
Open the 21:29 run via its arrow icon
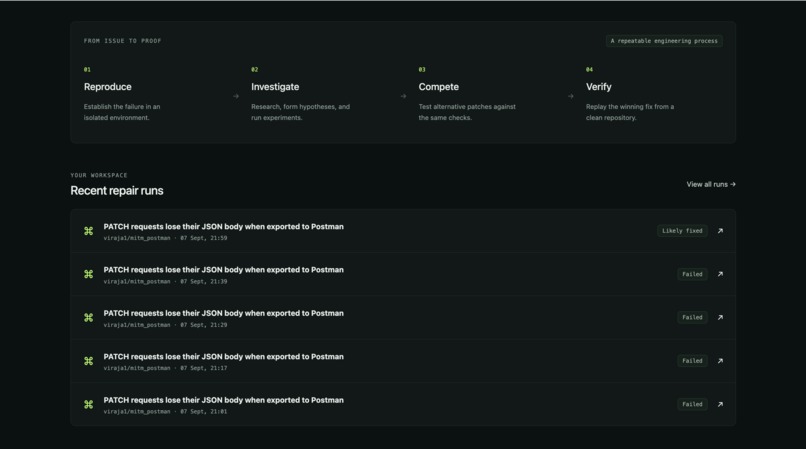tap(720, 317)
